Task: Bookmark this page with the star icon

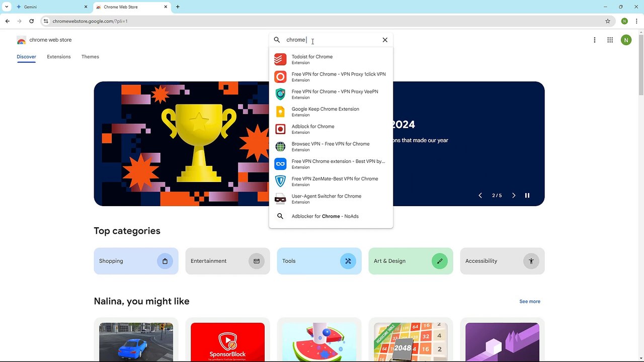Action: pos(608,21)
